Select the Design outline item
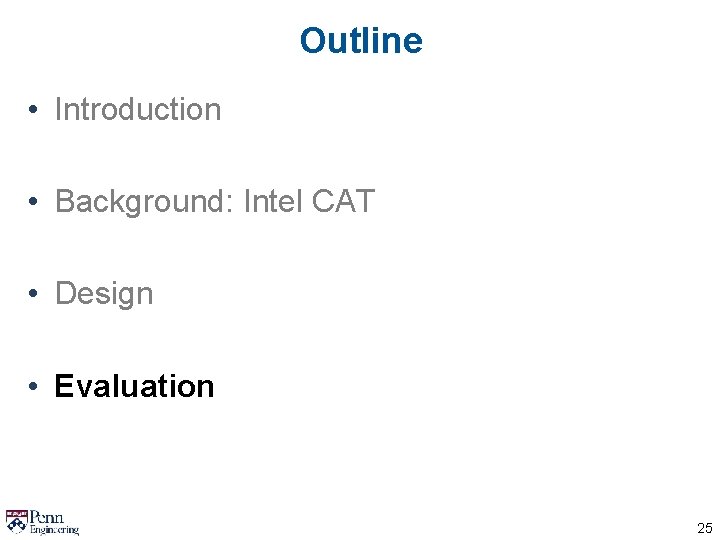This screenshot has height=540, width=720. (x=104, y=293)
